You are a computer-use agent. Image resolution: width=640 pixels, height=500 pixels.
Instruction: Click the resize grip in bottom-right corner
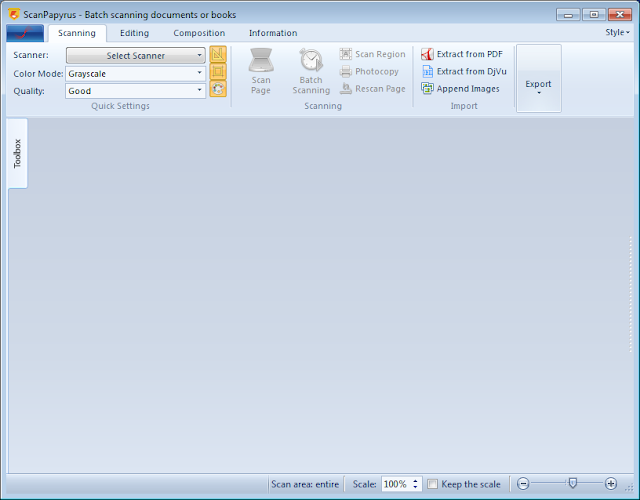click(629, 487)
